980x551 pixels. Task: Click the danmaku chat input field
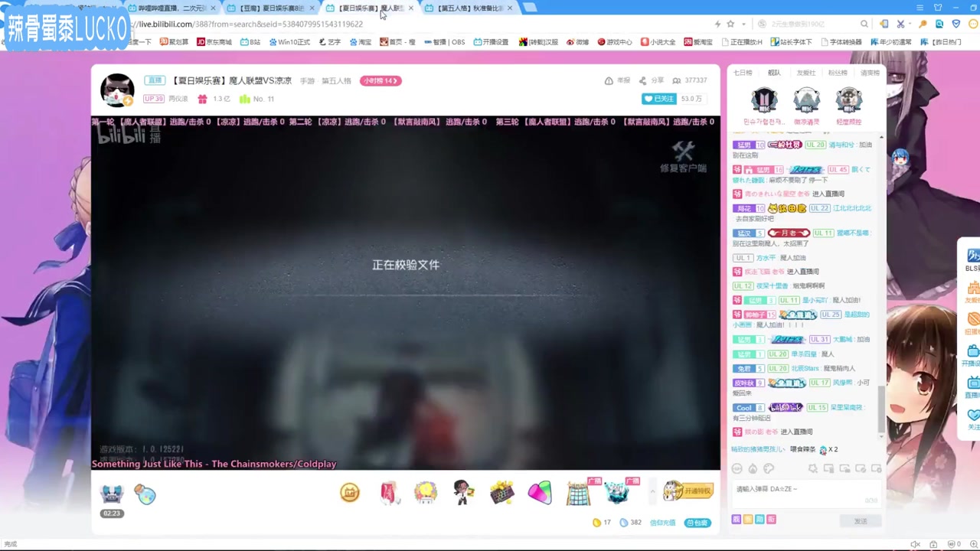click(x=805, y=494)
